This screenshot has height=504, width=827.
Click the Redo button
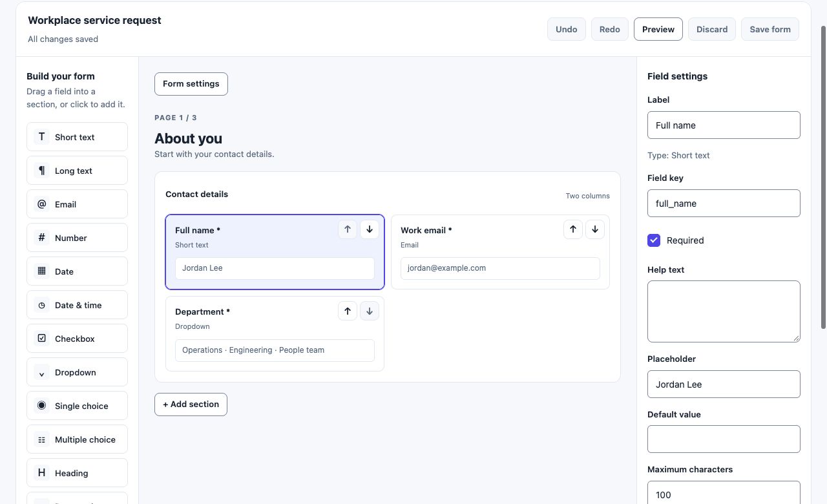pos(610,29)
